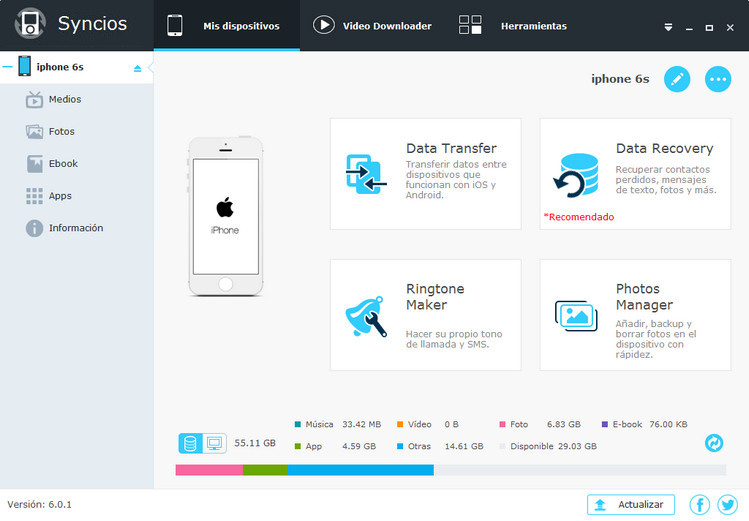Click the 55.11 GB total storage text
The height and width of the screenshot is (521, 749).
point(255,443)
